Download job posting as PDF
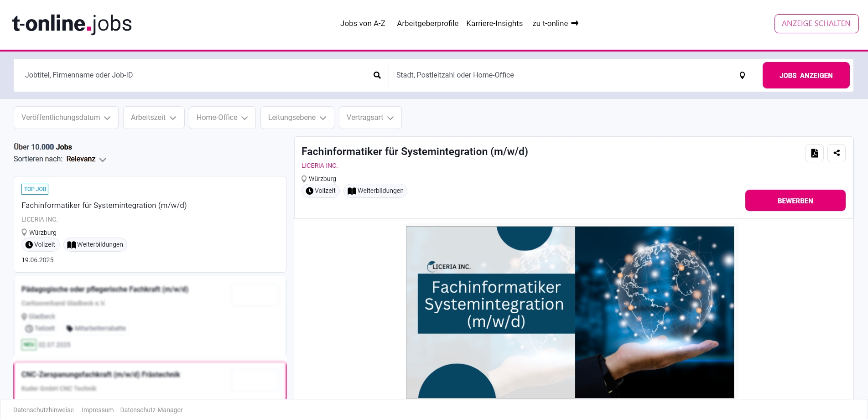The width and height of the screenshot is (868, 419). tap(815, 153)
